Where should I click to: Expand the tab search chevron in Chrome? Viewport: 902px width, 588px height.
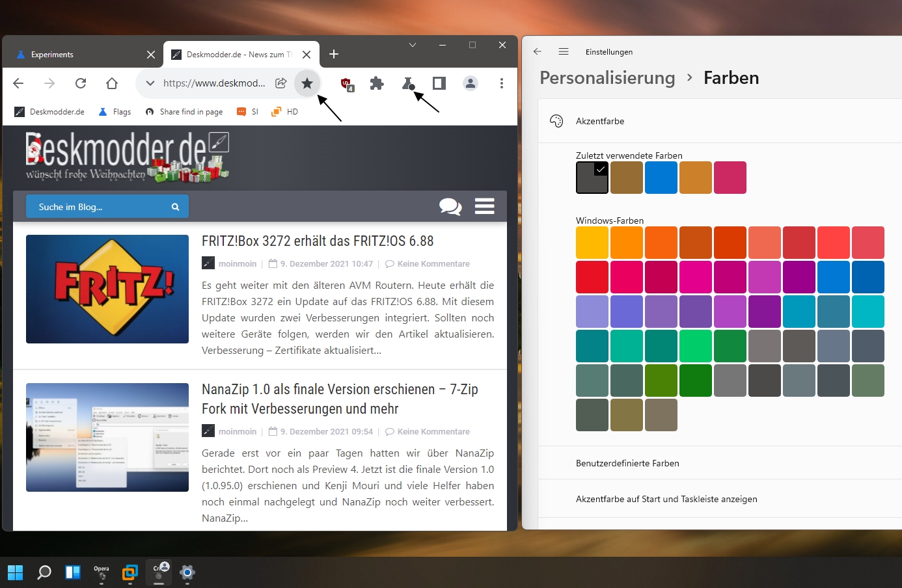click(x=412, y=45)
